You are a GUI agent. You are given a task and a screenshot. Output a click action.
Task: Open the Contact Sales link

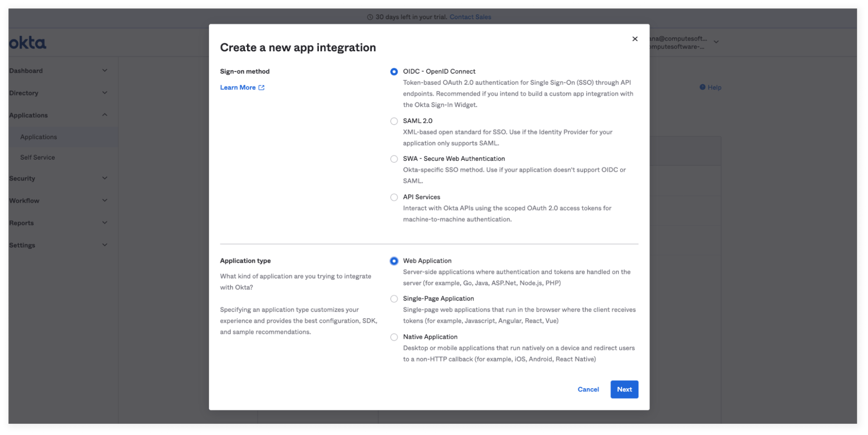pos(470,17)
